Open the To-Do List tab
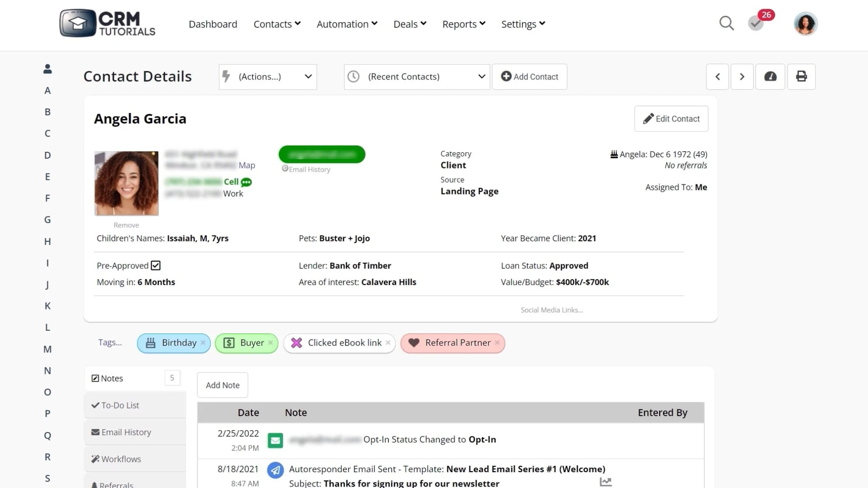 tap(120, 405)
